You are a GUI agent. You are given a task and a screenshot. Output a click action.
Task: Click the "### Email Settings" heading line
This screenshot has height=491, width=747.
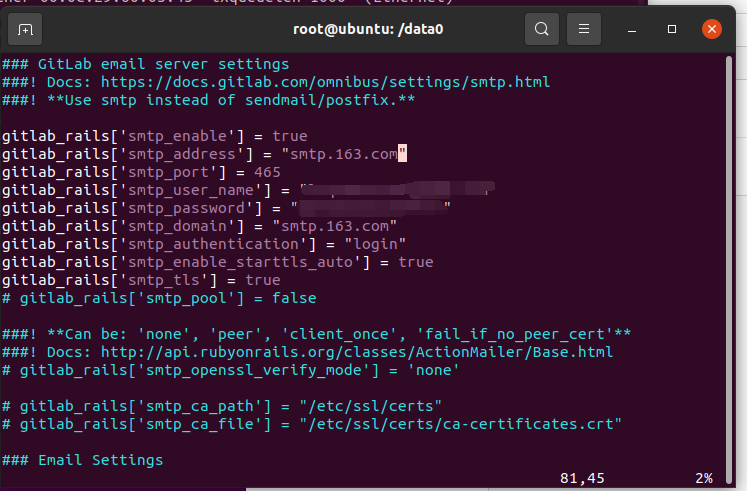click(x=82, y=460)
